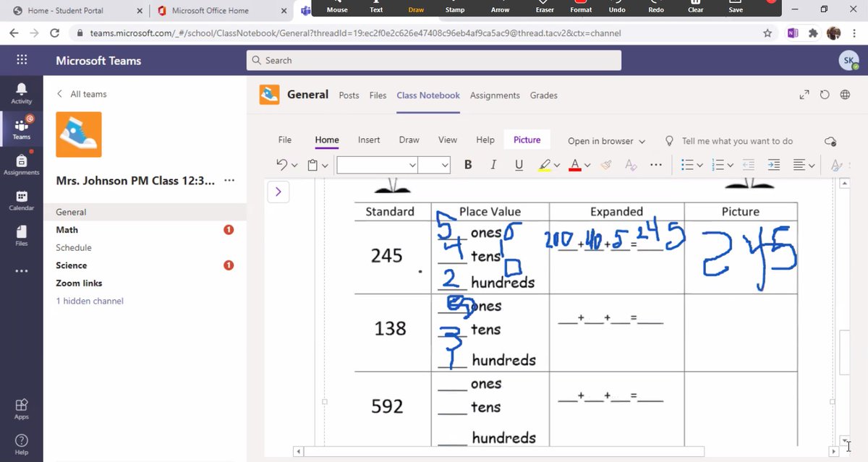Open the File menu in the notebook
868x462 pixels.
[285, 140]
